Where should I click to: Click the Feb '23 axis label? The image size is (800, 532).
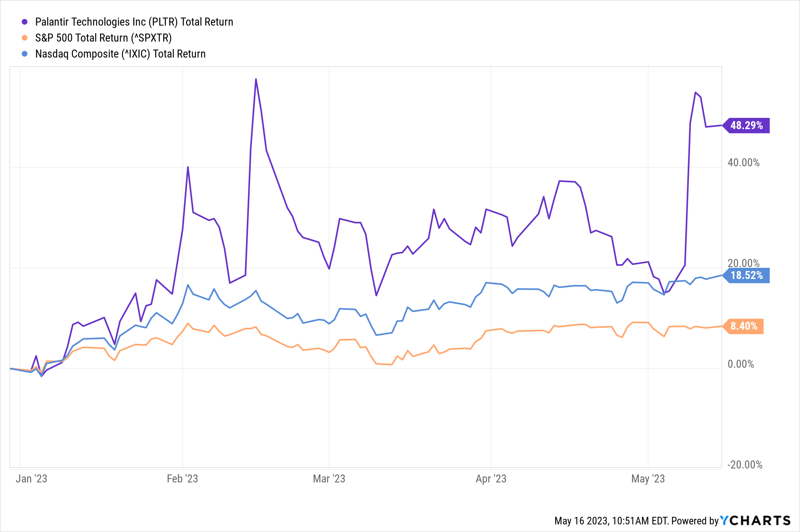182,479
